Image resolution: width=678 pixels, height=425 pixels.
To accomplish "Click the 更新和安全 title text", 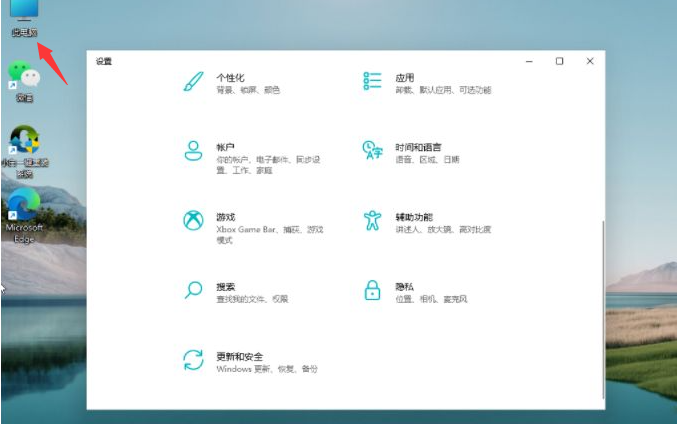I will pos(239,355).
